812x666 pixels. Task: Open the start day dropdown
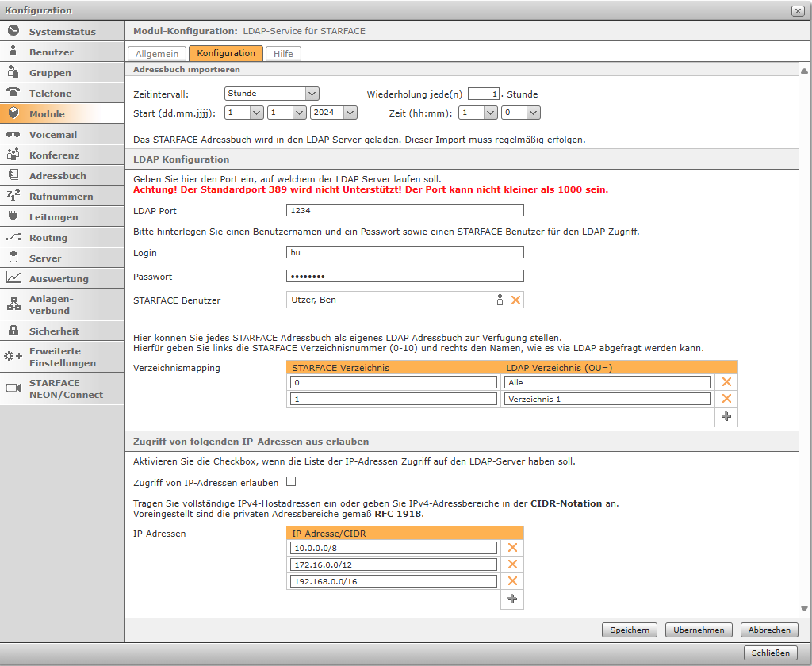pyautogui.click(x=244, y=113)
